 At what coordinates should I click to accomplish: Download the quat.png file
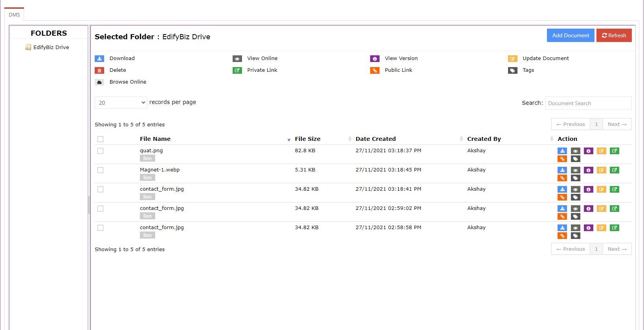(x=562, y=151)
